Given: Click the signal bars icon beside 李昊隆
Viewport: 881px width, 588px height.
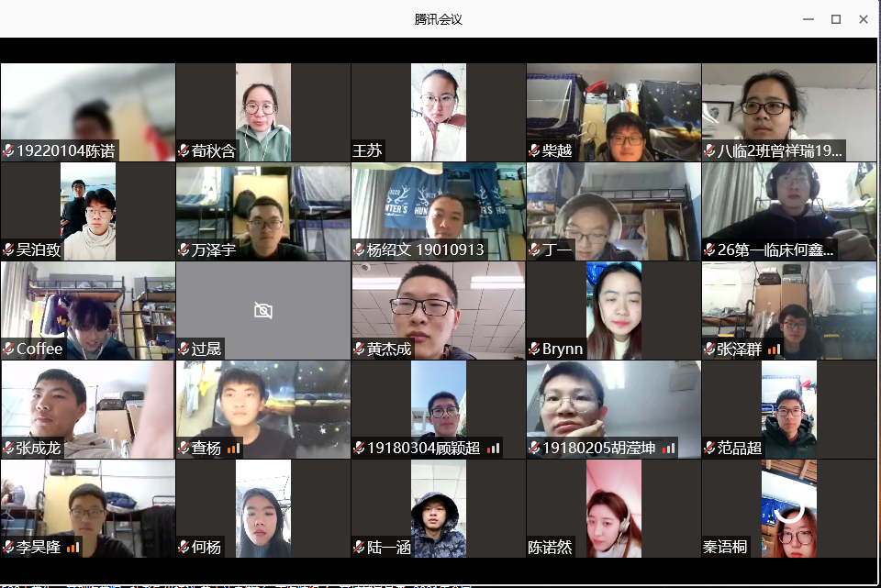Looking at the screenshot, I should 72,547.
